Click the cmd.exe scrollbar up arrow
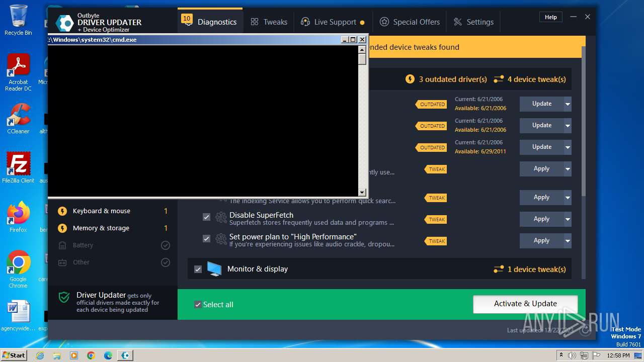The width and height of the screenshot is (644, 362). pos(362,49)
